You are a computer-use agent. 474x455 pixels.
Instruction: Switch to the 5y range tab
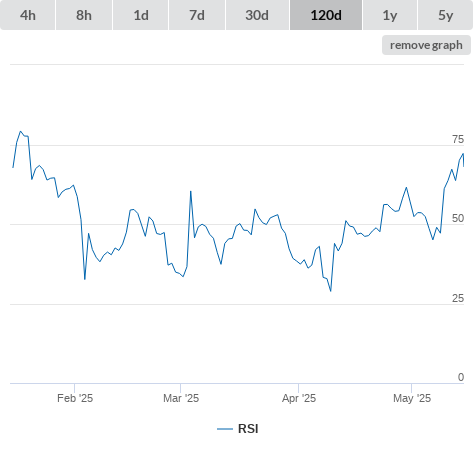coord(445,15)
